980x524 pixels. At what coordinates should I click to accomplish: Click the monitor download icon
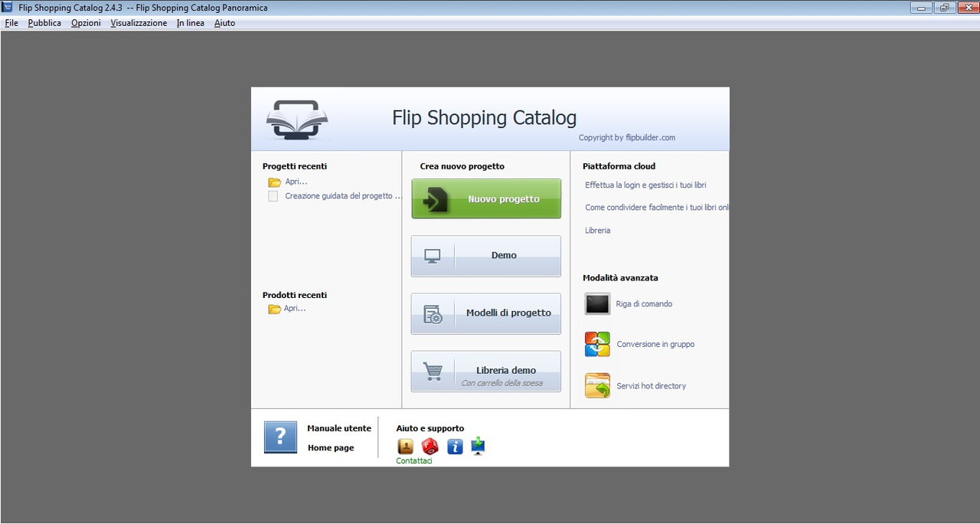coord(479,447)
